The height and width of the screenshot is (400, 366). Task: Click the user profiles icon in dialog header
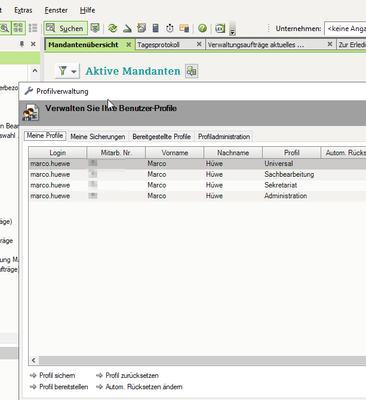(x=31, y=113)
